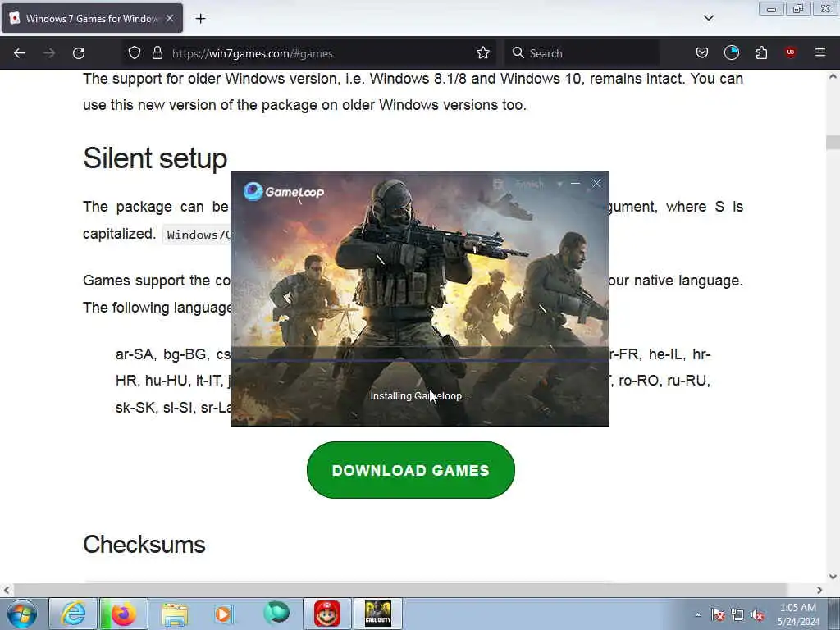Screen dimensions: 840x630
Task: Minimize the GameLoop installer window
Action: pos(575,184)
